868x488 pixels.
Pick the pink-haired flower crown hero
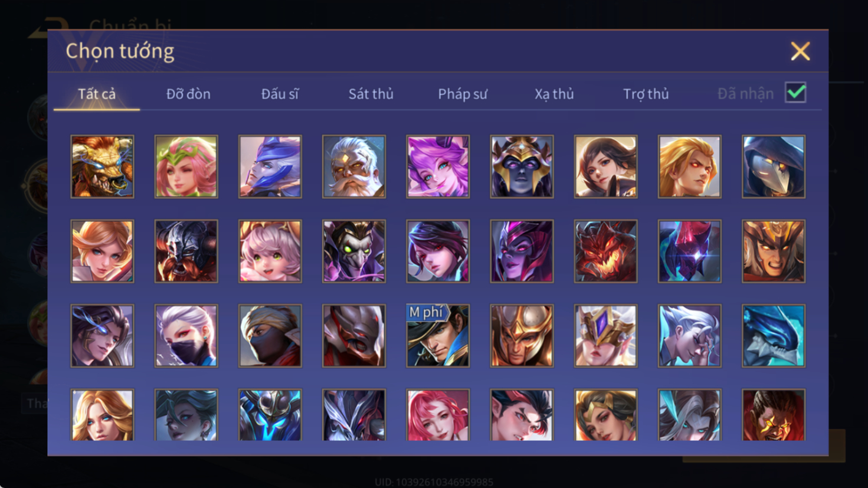(x=186, y=166)
